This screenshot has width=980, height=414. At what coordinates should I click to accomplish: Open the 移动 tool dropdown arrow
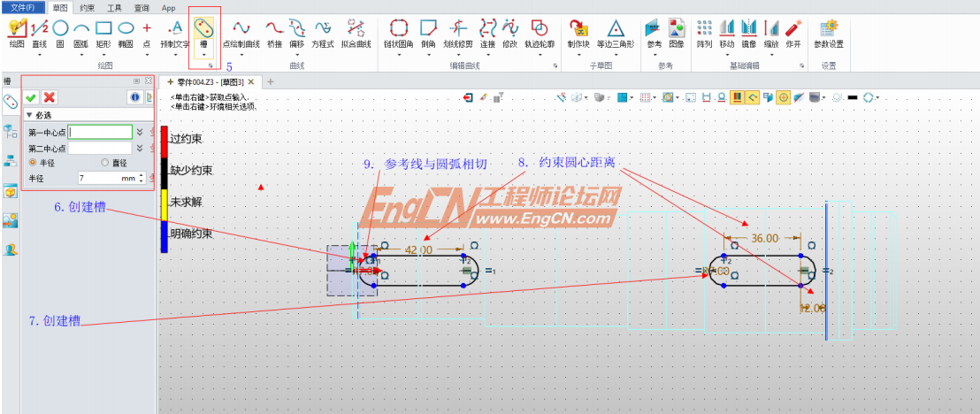click(726, 55)
